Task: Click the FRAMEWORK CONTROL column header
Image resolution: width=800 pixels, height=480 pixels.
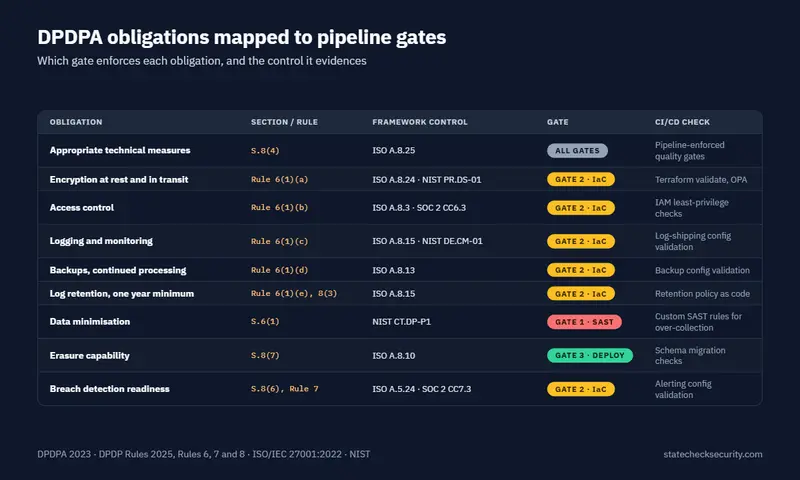Action: [420, 122]
